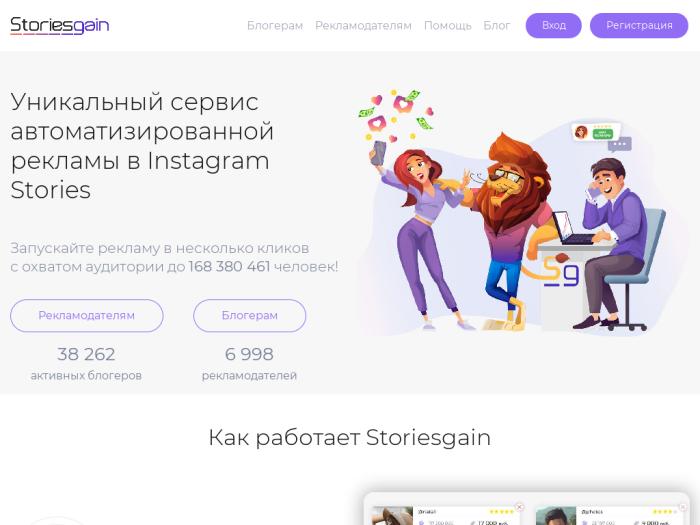Viewport: 700px width, 525px height.
Task: Click the first card star rating
Action: coord(501,512)
